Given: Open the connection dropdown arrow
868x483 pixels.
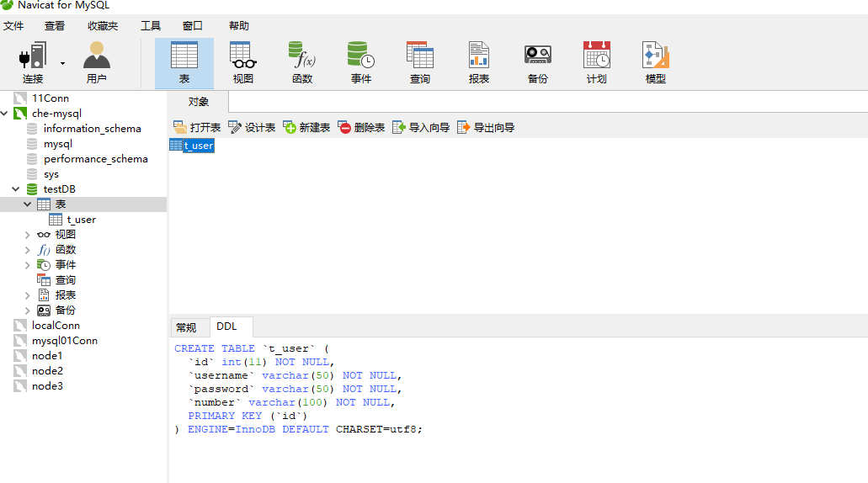Looking at the screenshot, I should click(x=62, y=64).
